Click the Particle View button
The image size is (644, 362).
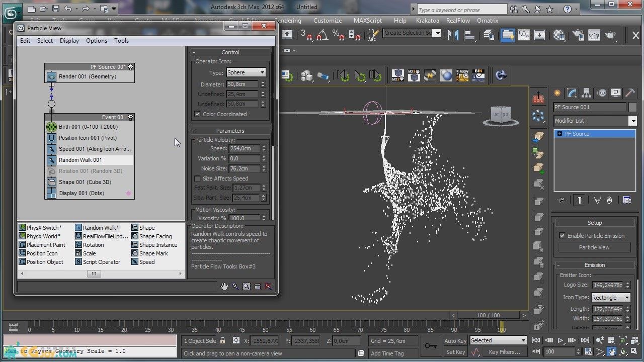coord(594,247)
